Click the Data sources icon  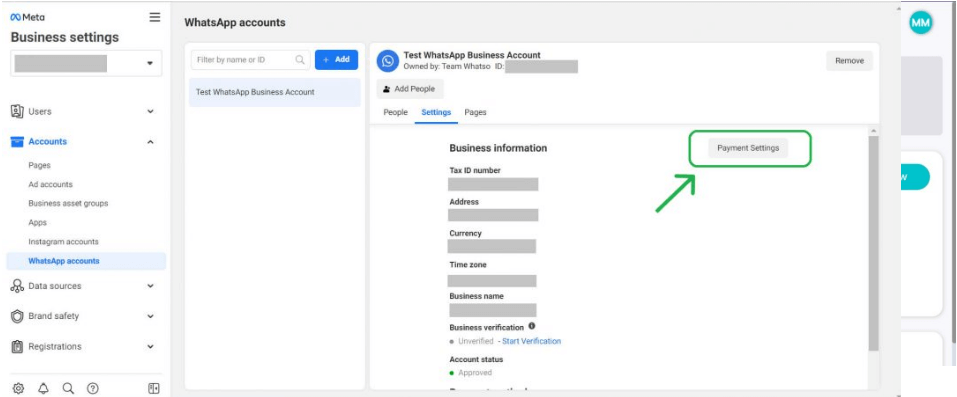coord(18,286)
